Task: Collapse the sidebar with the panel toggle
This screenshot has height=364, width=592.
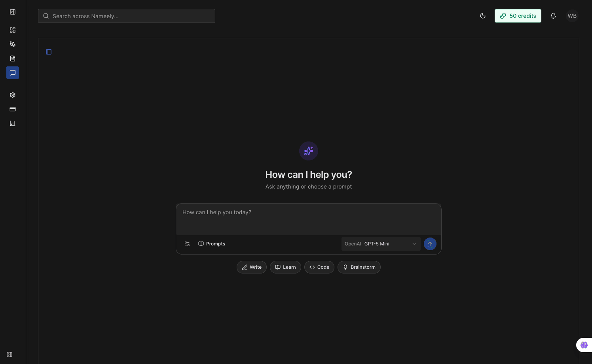Action: (12, 12)
